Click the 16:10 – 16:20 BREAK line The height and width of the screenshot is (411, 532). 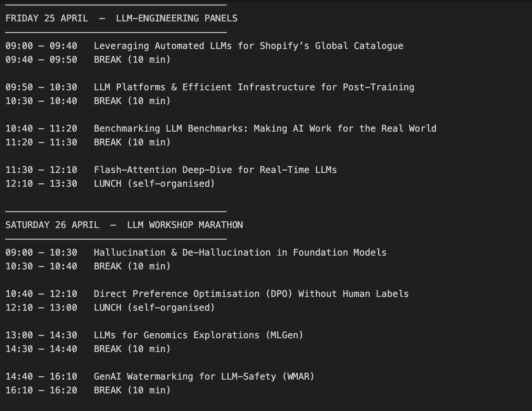pyautogui.click(x=88, y=390)
